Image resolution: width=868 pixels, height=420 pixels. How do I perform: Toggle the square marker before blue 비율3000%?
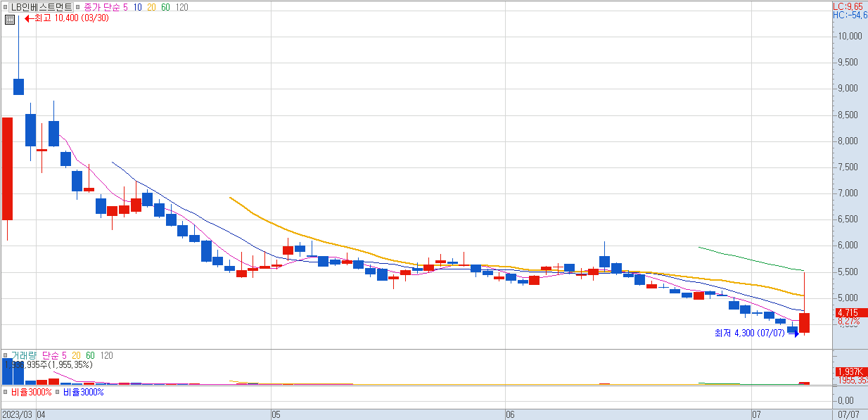click(x=58, y=392)
